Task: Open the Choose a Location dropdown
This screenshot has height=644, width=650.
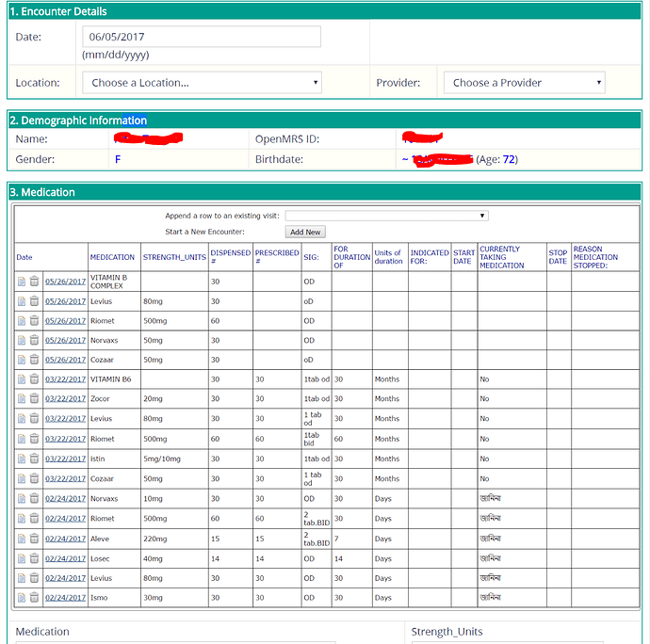Action: click(202, 83)
